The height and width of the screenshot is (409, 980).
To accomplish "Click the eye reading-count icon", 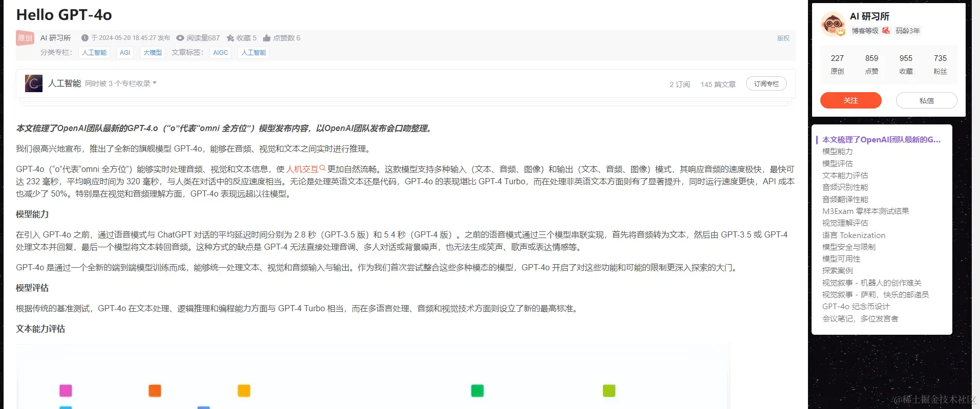I will [x=180, y=38].
